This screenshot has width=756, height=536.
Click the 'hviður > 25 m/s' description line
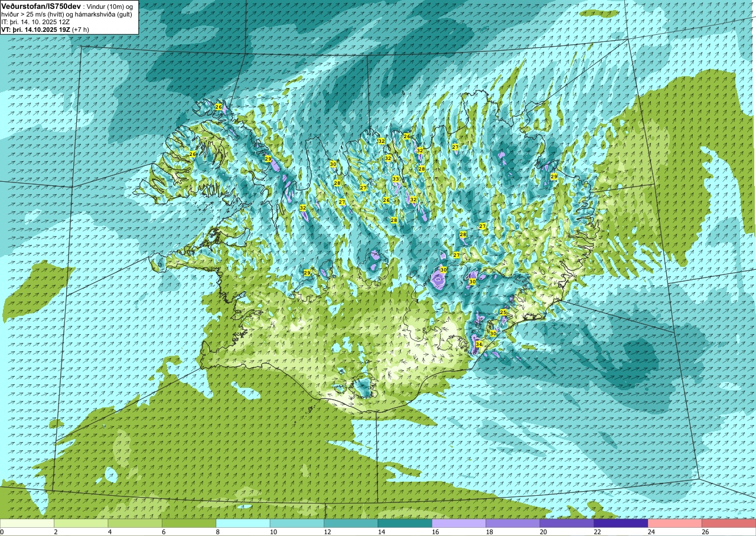click(67, 14)
